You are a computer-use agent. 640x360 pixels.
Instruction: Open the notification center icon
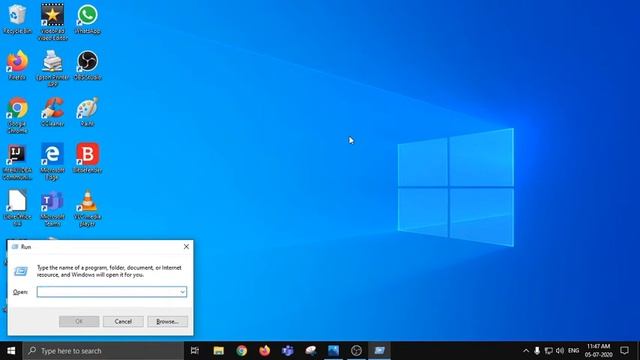click(624, 351)
